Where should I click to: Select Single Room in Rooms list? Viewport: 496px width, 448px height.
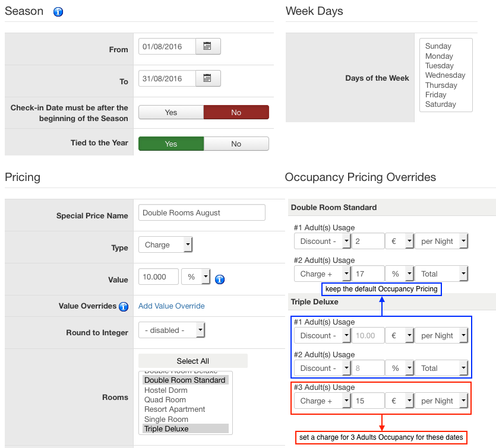tap(166, 420)
